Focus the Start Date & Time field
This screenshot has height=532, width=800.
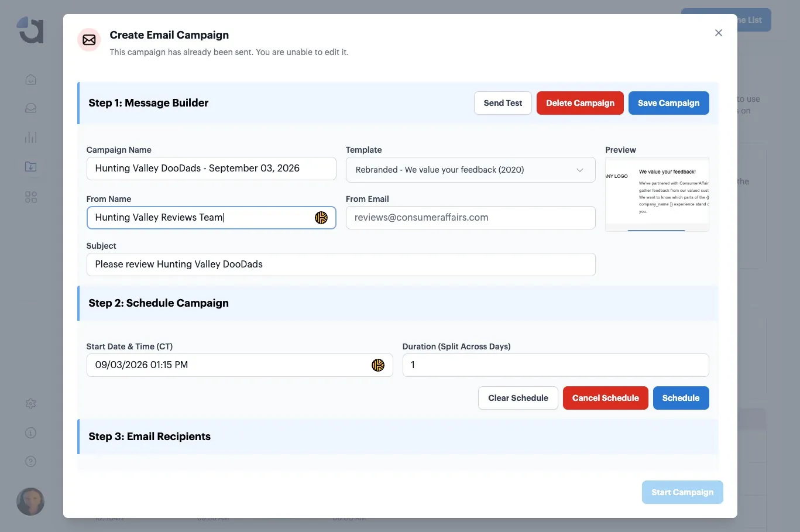[x=239, y=365]
